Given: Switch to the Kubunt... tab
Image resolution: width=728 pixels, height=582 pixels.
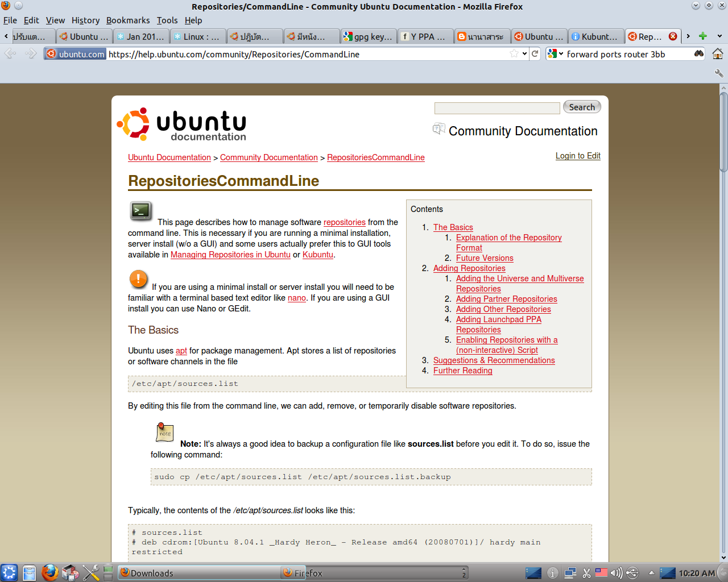Looking at the screenshot, I should [595, 36].
